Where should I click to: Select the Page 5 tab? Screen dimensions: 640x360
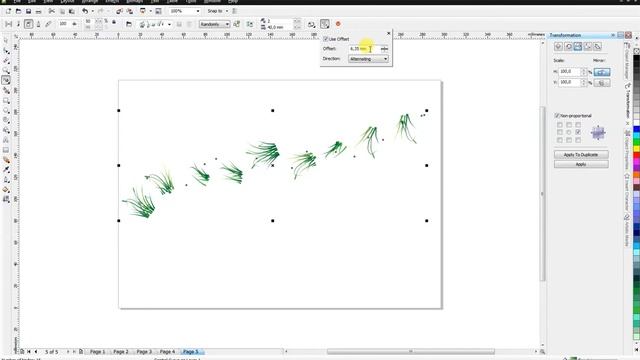[x=191, y=351]
